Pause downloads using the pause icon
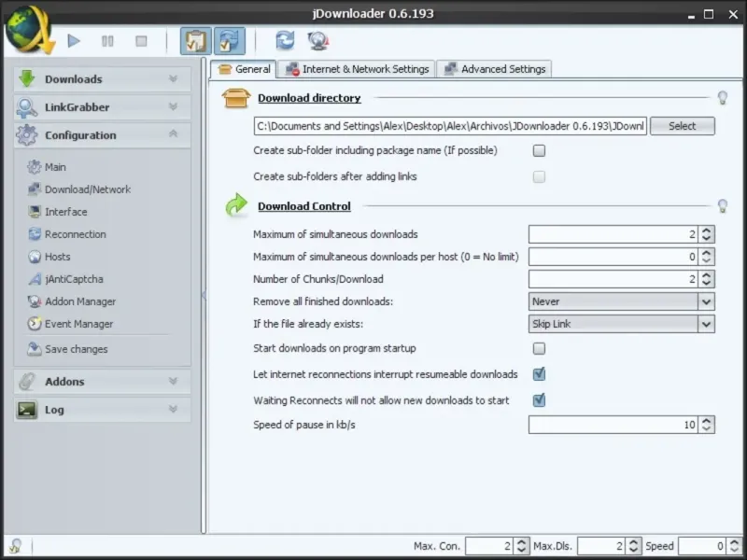The width and height of the screenshot is (747, 560). point(107,41)
